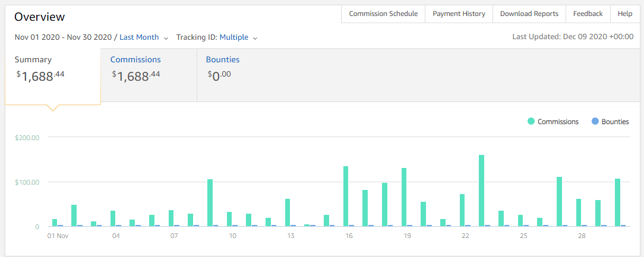This screenshot has height=257, width=644.
Task: Click the blue Bounties legend dot
Action: coord(595,122)
